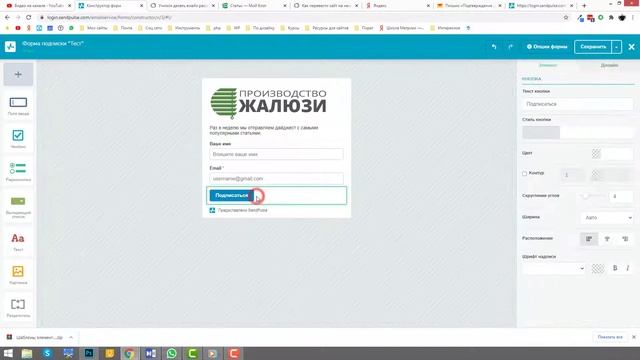Edit the button text field Подписаться
Image resolution: width=640 pixels, height=360 pixels.
pyautogui.click(x=578, y=104)
